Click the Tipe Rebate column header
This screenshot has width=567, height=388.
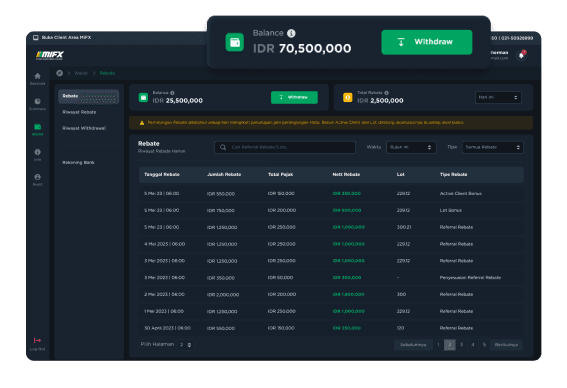point(453,175)
